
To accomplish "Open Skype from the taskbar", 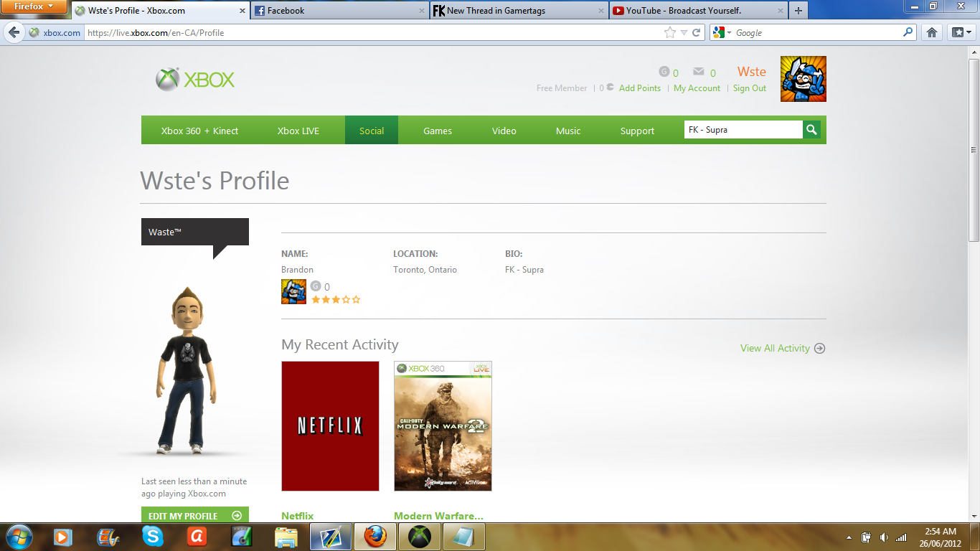I will coord(152,537).
